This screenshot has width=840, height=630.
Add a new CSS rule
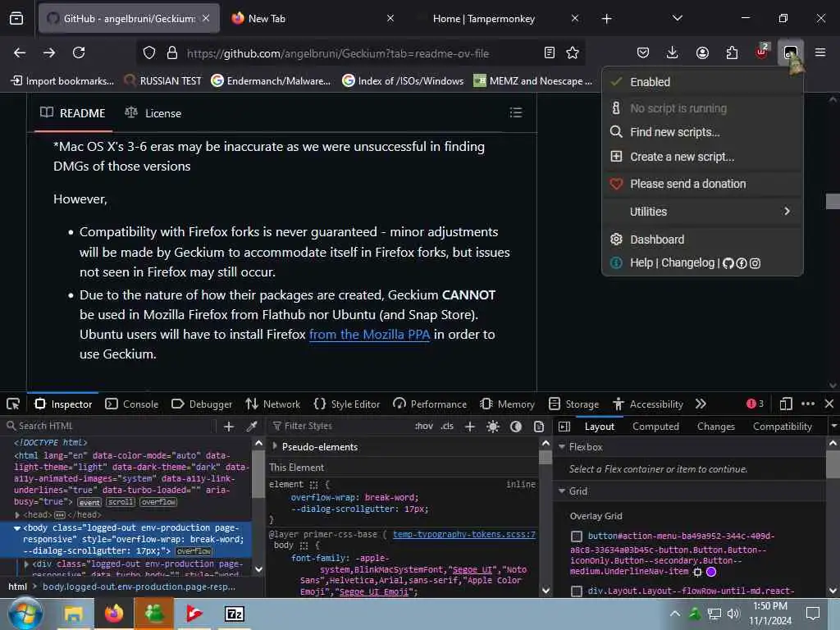coord(470,427)
